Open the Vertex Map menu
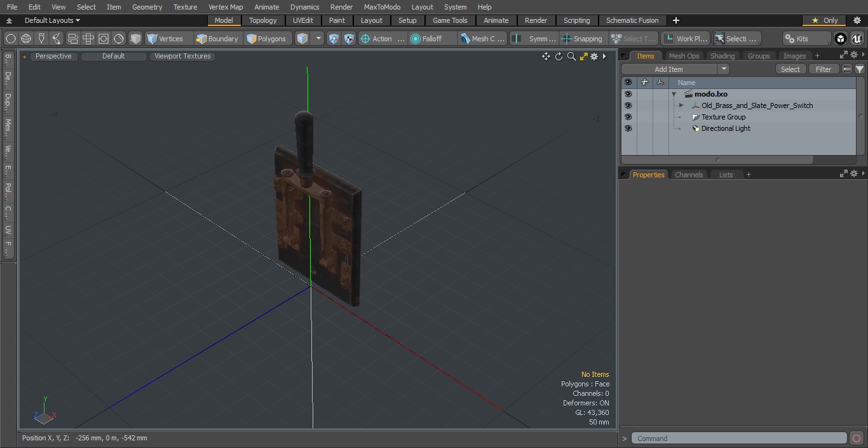The height and width of the screenshot is (448, 868). pyautogui.click(x=226, y=7)
